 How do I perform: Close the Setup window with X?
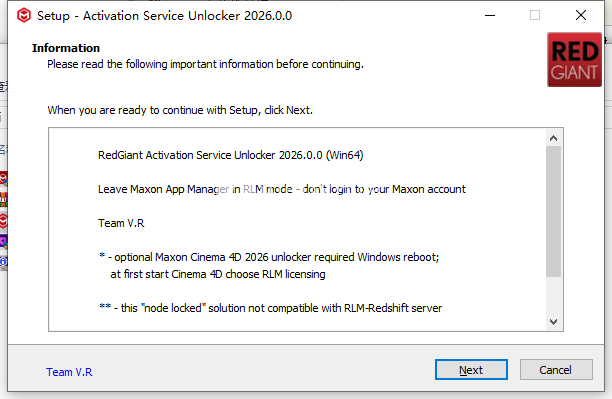pyautogui.click(x=581, y=16)
